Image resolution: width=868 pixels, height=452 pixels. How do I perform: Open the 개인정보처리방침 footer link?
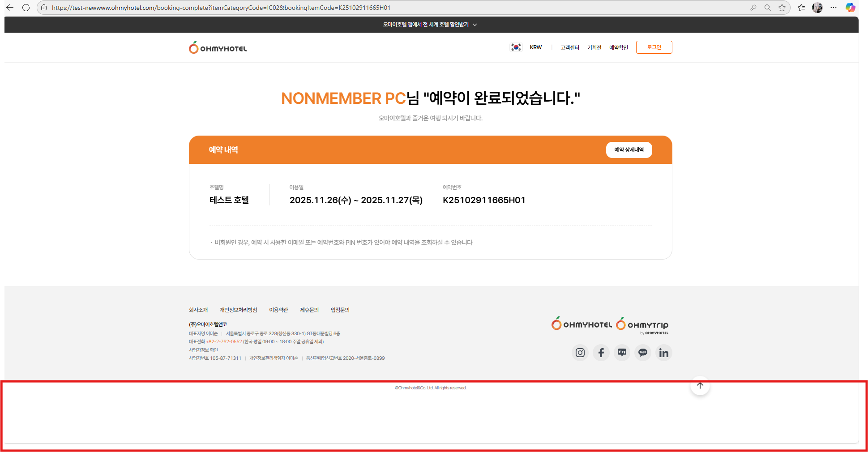pos(238,310)
